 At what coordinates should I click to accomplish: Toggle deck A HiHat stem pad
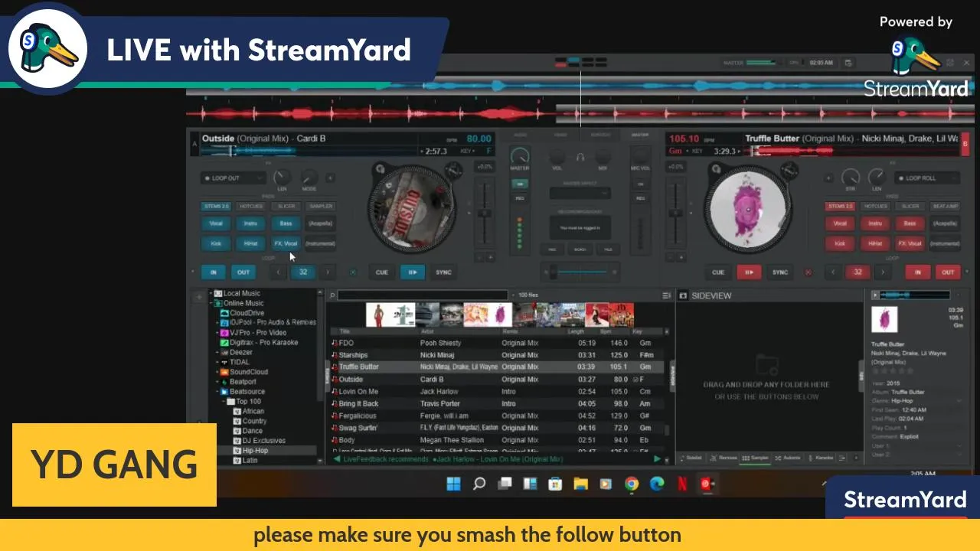[x=250, y=243]
